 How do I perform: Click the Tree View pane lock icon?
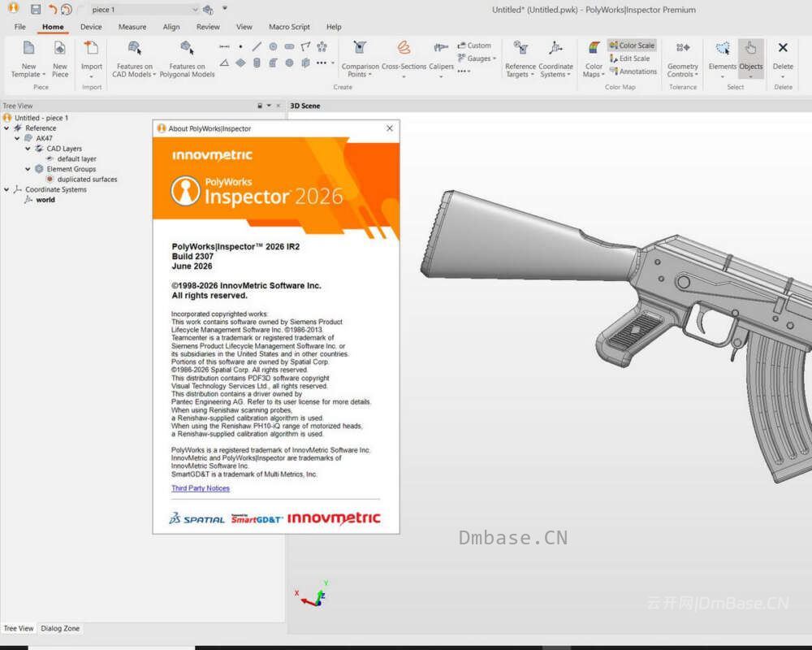(x=260, y=106)
